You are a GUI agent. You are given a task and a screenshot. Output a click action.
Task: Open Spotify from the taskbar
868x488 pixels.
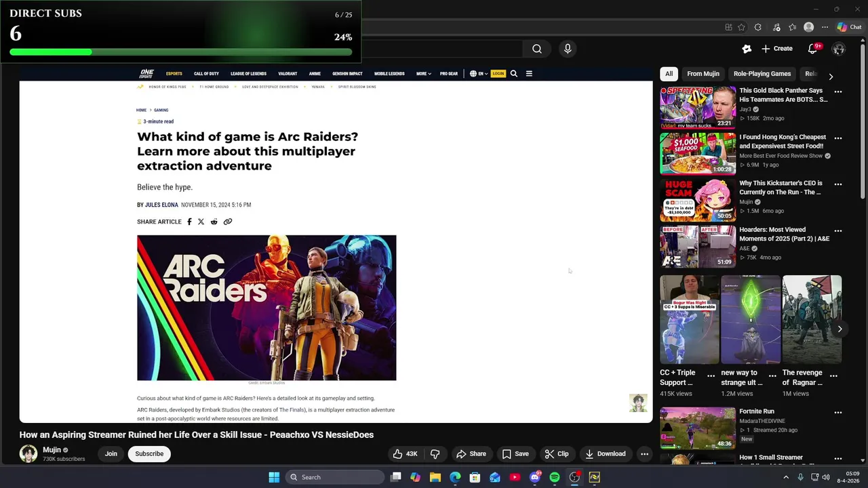coord(555,477)
